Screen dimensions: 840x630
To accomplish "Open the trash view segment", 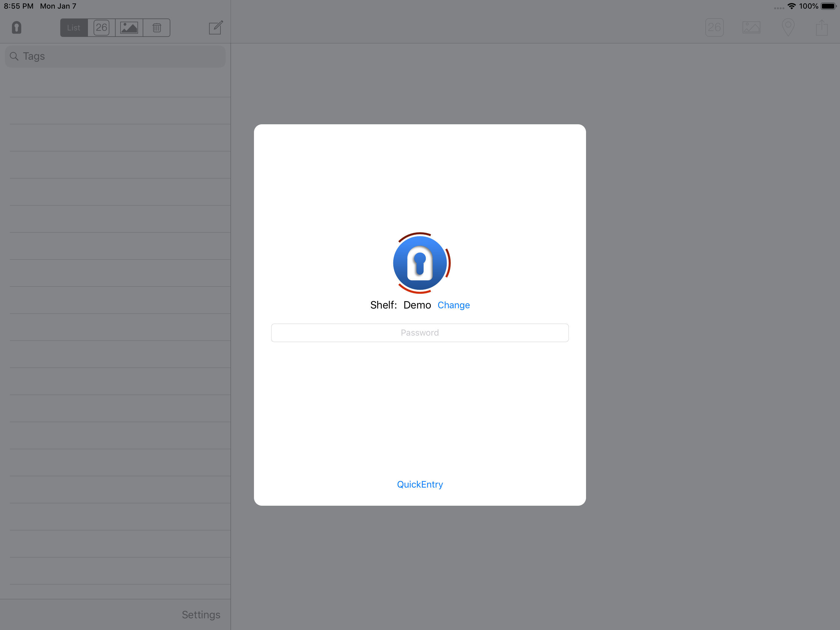I will [157, 28].
